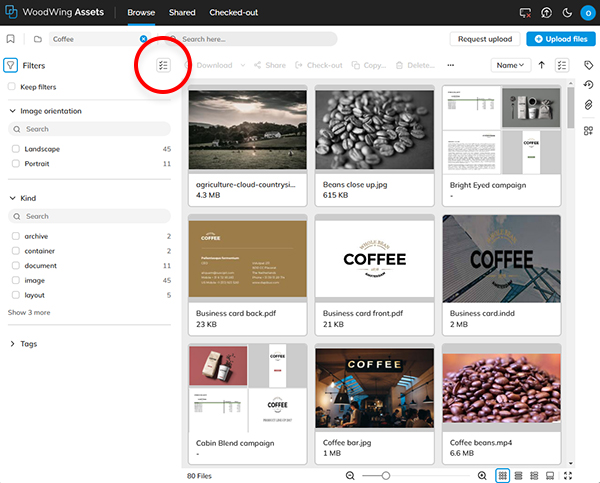Click the vertical scrollbar of results

571,108
